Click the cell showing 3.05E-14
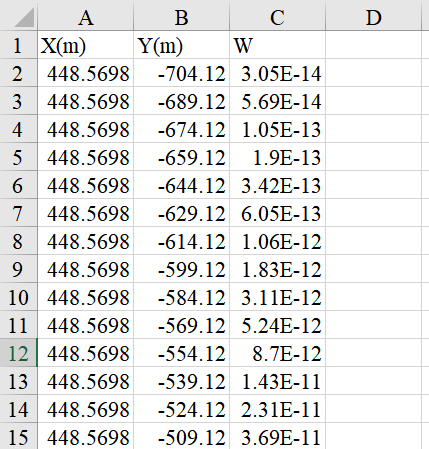Viewport: 429px width, 449px height. tap(277, 73)
